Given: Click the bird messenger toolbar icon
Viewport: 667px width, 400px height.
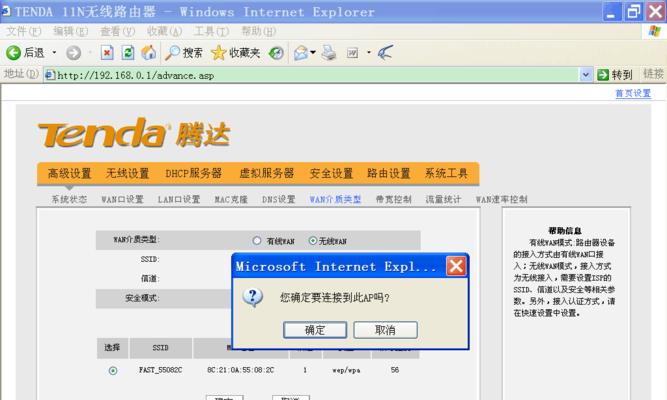Looking at the screenshot, I should [x=385, y=53].
